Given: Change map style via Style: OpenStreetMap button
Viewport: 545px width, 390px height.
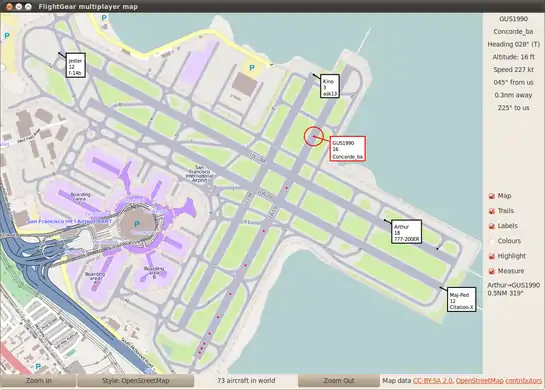Looking at the screenshot, I should point(136,381).
